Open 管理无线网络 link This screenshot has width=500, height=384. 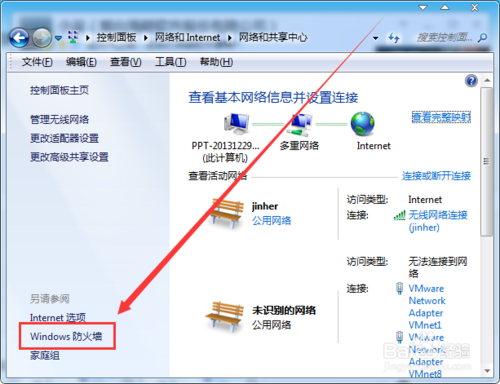[x=59, y=119]
